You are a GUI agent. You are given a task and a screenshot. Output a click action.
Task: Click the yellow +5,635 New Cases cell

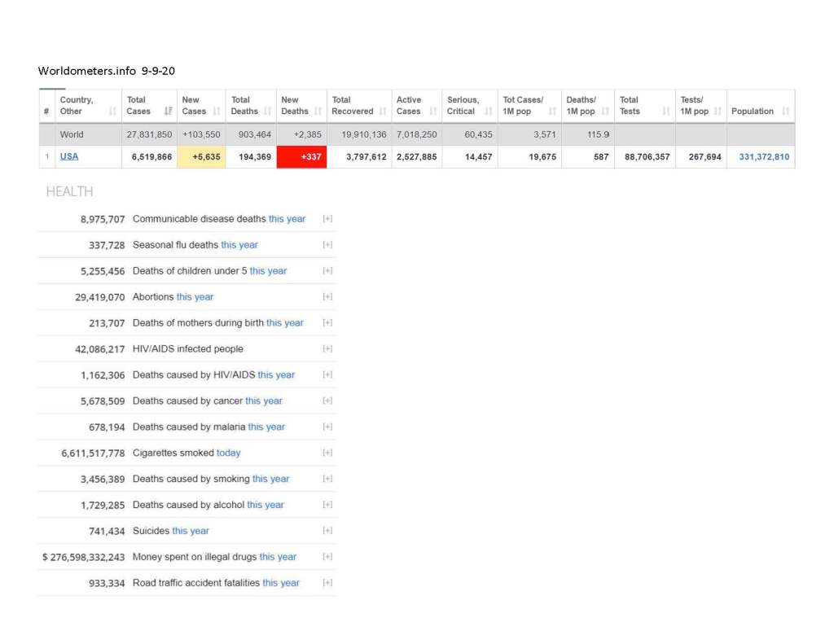pyautogui.click(x=201, y=157)
